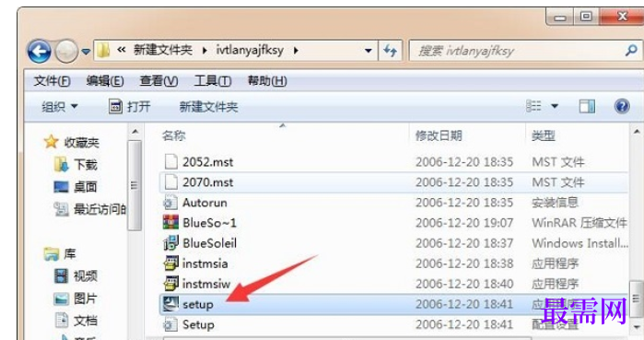
Task: Click the greyed Forward navigation arrow
Action: [x=66, y=52]
